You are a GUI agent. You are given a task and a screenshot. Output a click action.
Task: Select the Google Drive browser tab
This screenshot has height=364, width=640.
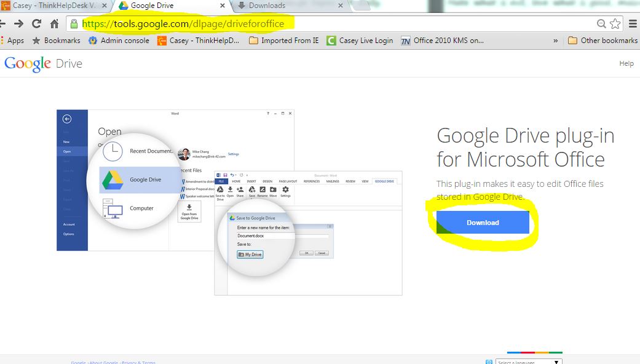(172, 6)
